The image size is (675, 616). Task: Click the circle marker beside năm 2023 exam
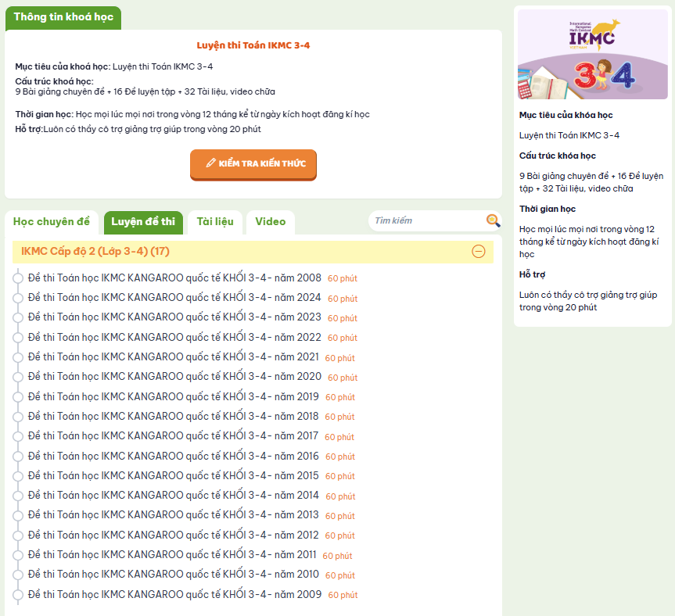(x=18, y=317)
